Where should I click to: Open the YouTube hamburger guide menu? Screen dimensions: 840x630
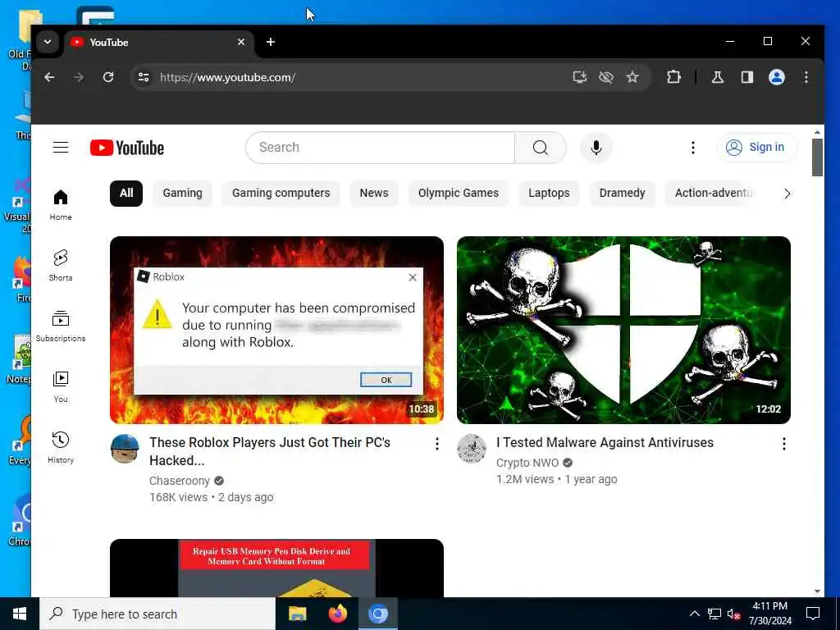point(61,148)
